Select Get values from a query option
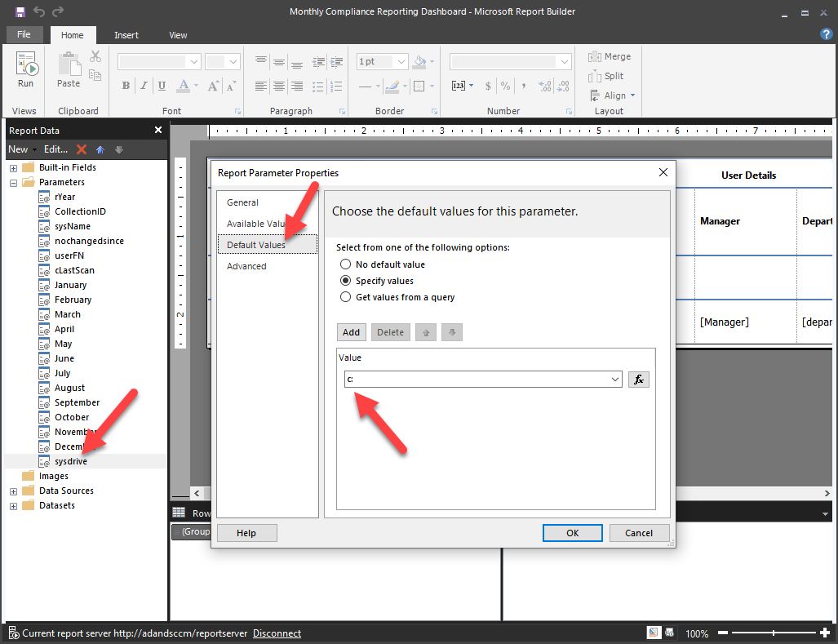This screenshot has height=644, width=838. [346, 296]
